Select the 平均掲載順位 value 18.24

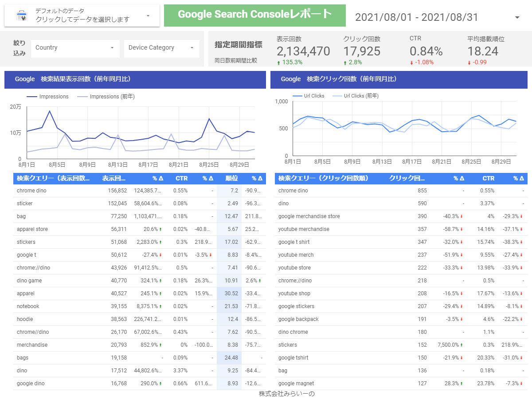click(x=483, y=51)
